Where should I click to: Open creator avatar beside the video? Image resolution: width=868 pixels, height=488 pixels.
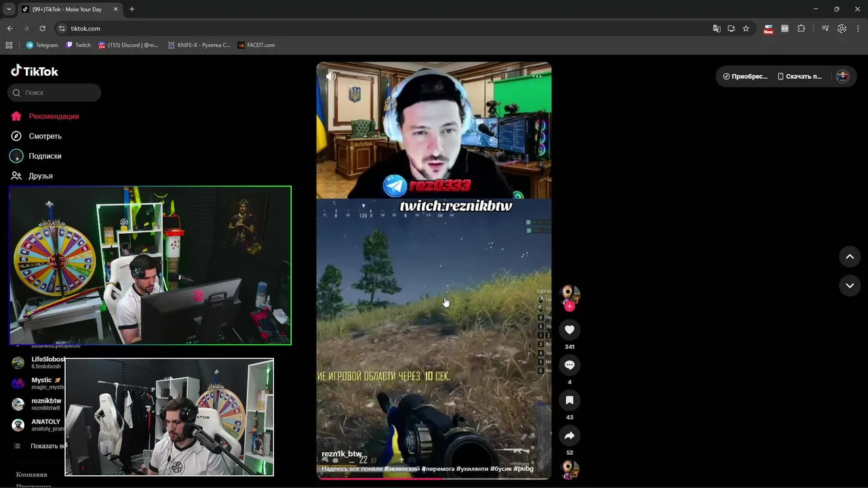570,294
